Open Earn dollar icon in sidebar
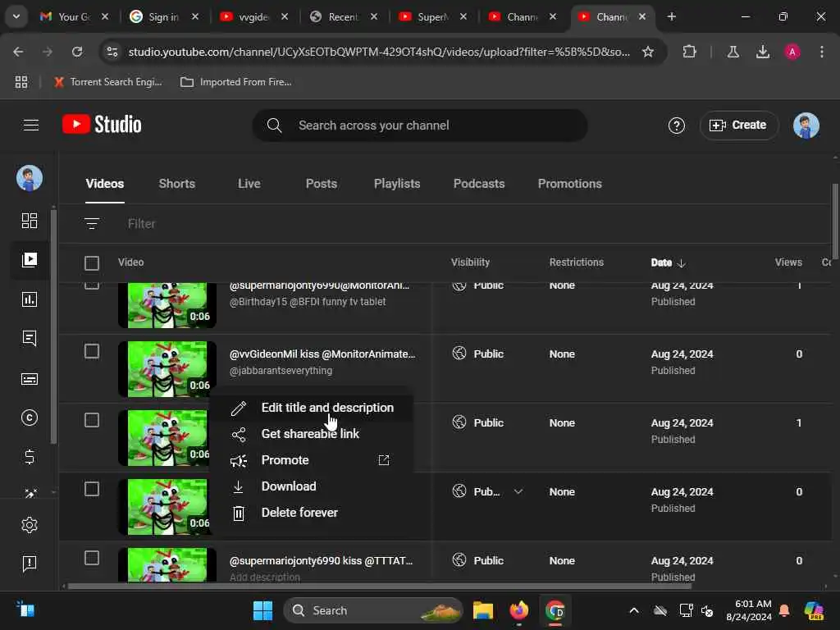The image size is (840, 630). (30, 457)
